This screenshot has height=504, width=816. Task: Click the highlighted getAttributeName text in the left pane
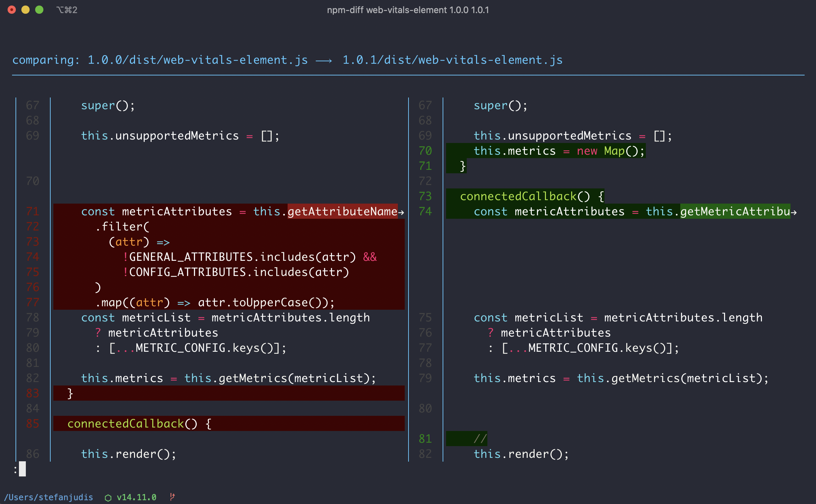(342, 212)
